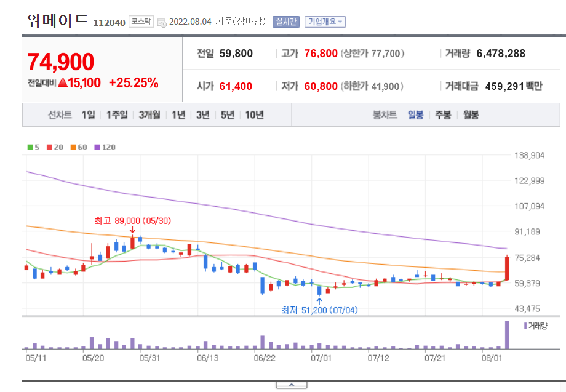Click the 거래대금 value 459,291 백만
Viewport: 566px width, 392px height.
pyautogui.click(x=514, y=86)
